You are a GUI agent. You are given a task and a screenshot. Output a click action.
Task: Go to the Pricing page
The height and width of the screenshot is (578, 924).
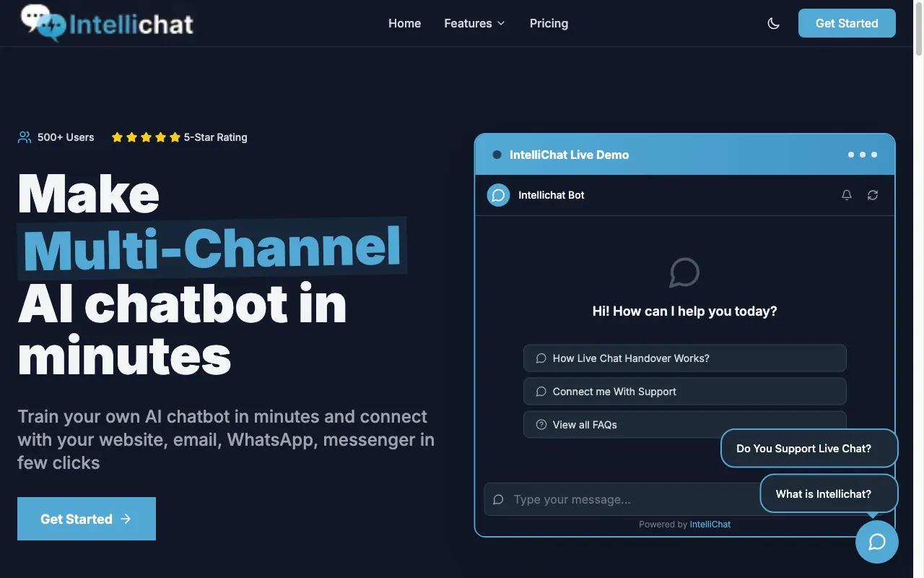(x=549, y=23)
